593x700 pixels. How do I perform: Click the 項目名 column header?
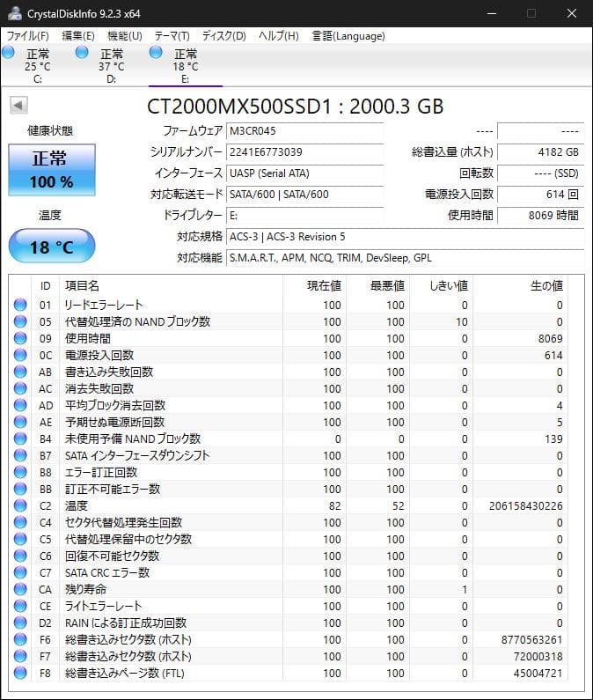click(x=171, y=285)
